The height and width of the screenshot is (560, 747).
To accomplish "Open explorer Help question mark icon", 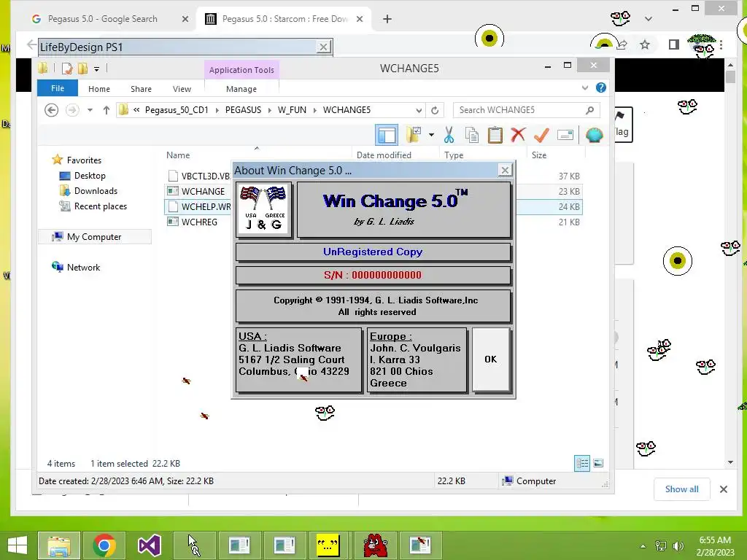I will click(601, 87).
